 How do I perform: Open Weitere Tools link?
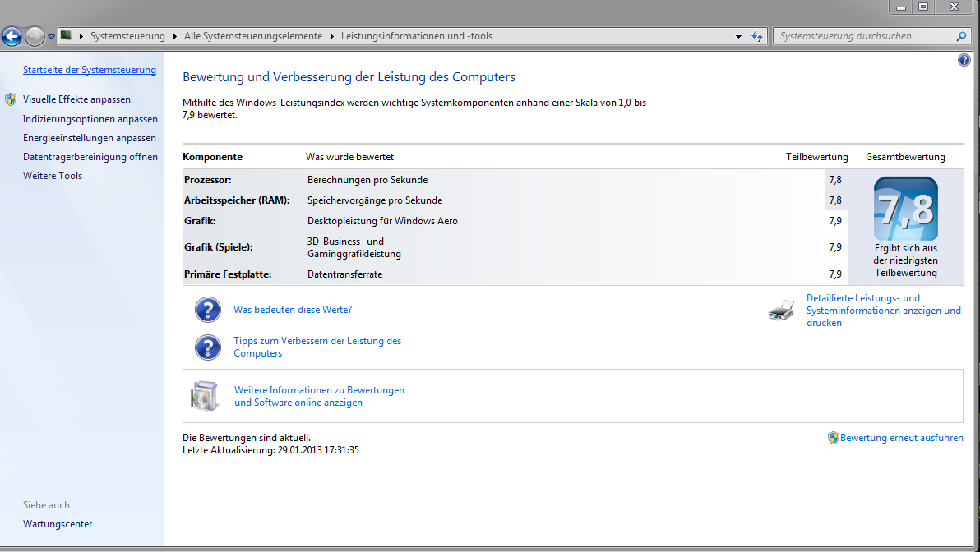53,176
